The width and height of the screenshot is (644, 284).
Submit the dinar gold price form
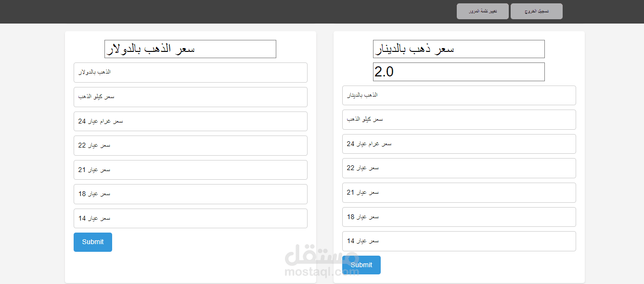361,265
